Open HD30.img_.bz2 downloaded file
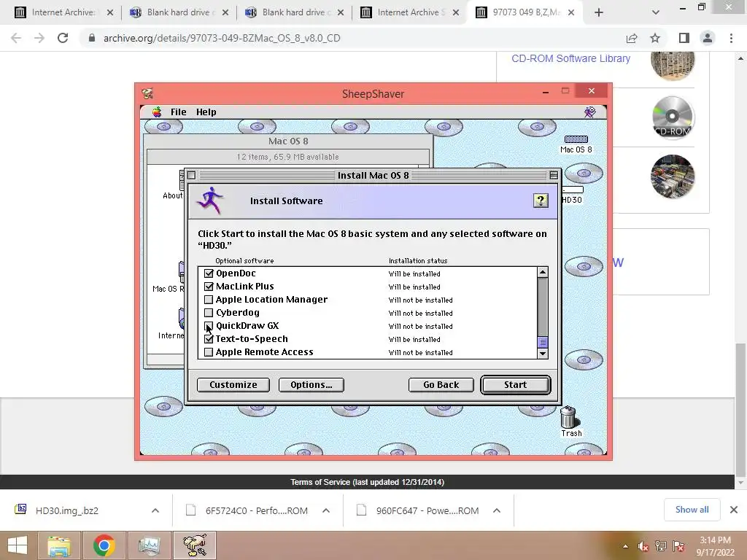This screenshot has width=747, height=560. click(66, 510)
